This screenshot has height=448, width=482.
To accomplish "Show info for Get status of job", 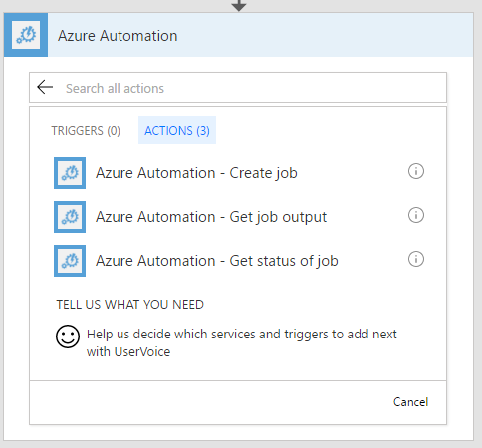I will click(416, 259).
